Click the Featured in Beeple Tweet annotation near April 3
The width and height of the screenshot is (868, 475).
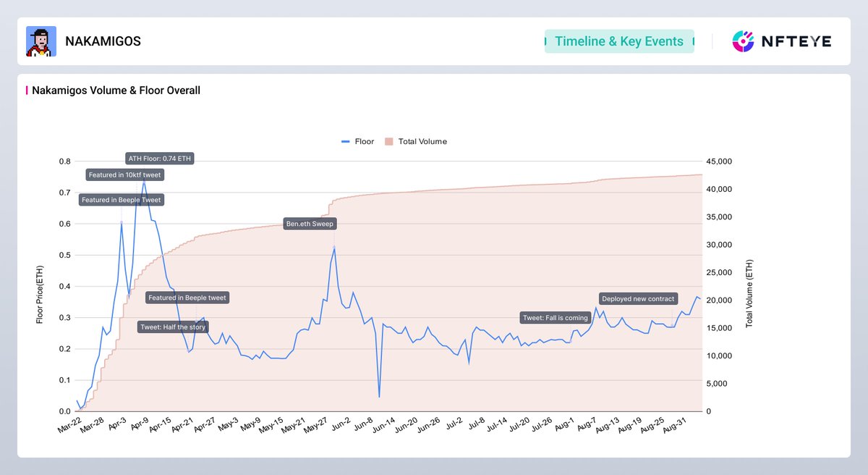tap(122, 200)
